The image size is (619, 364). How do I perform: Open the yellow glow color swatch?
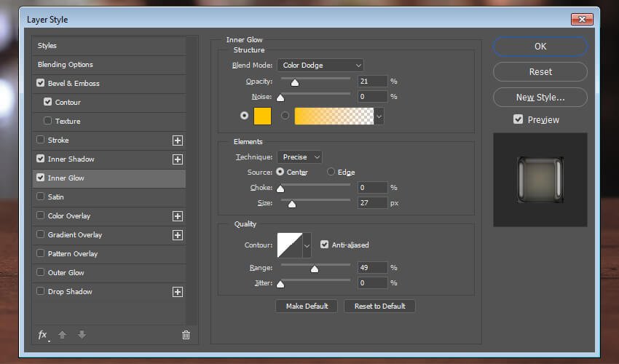(x=262, y=116)
